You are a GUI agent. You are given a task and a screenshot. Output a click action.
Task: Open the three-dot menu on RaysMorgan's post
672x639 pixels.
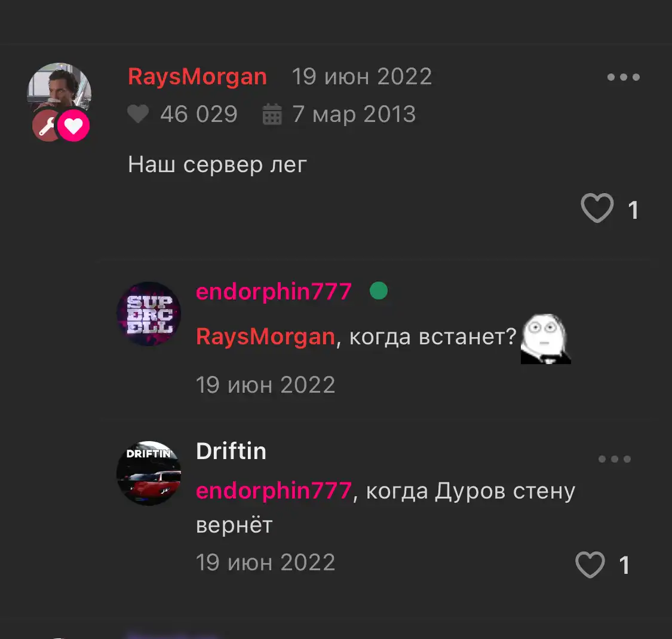[624, 77]
